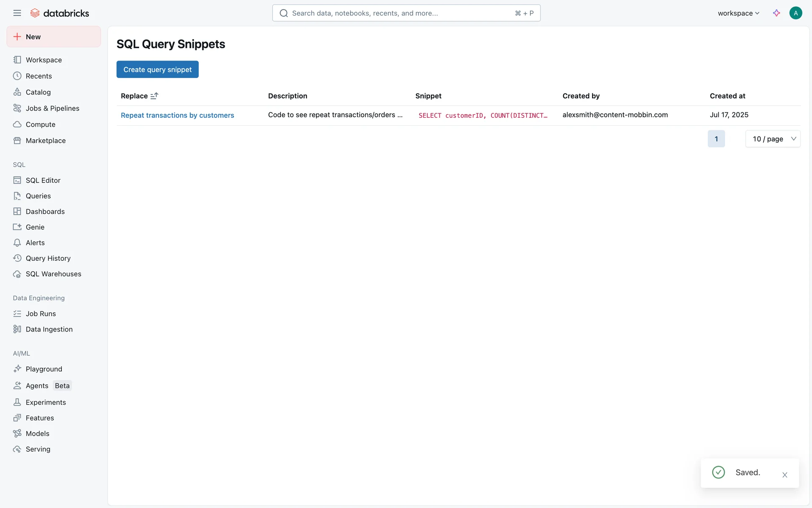This screenshot has width=812, height=508.
Task: Select pagination page 1
Action: [x=716, y=139]
